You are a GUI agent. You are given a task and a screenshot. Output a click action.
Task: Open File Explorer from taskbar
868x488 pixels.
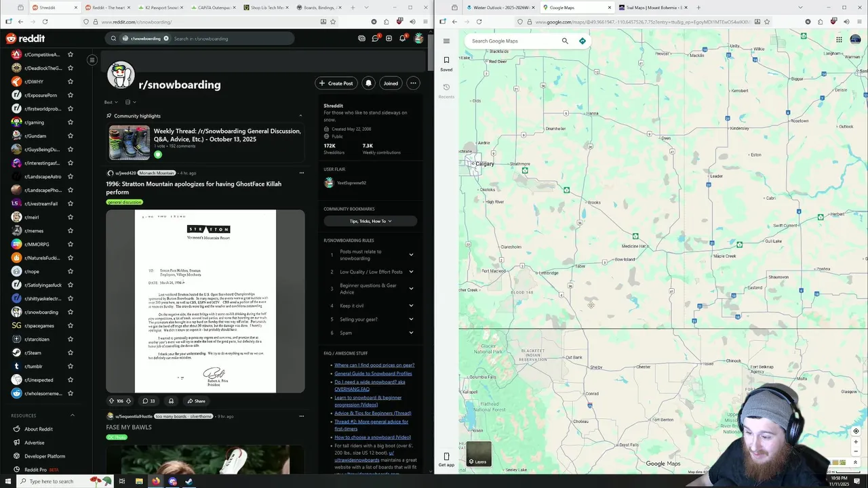tap(139, 481)
